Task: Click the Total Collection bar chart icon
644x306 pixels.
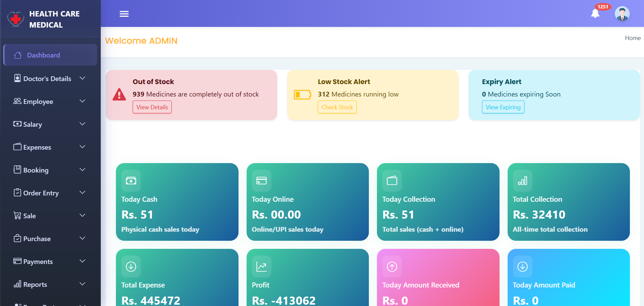Action: (x=522, y=181)
